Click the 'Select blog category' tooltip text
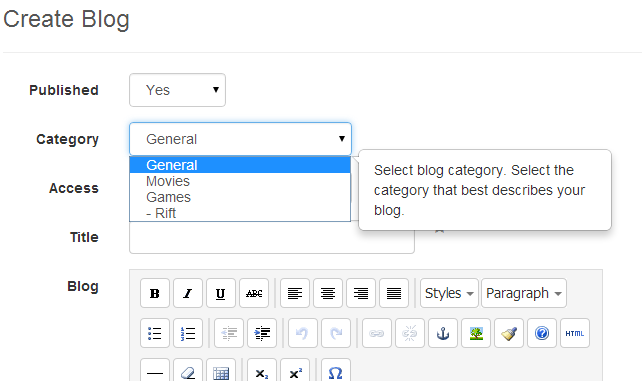 479,190
